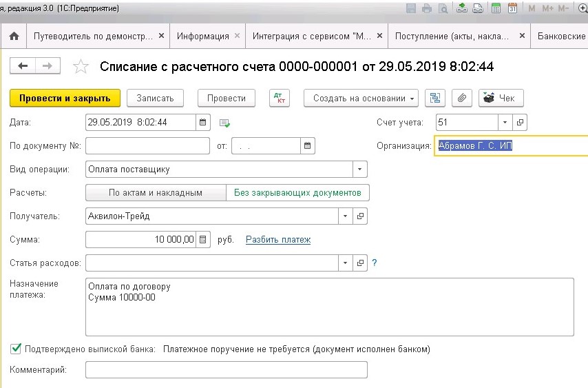The image size is (588, 388).
Task: Show Дт/Кт accounting entries
Action: 280,98
